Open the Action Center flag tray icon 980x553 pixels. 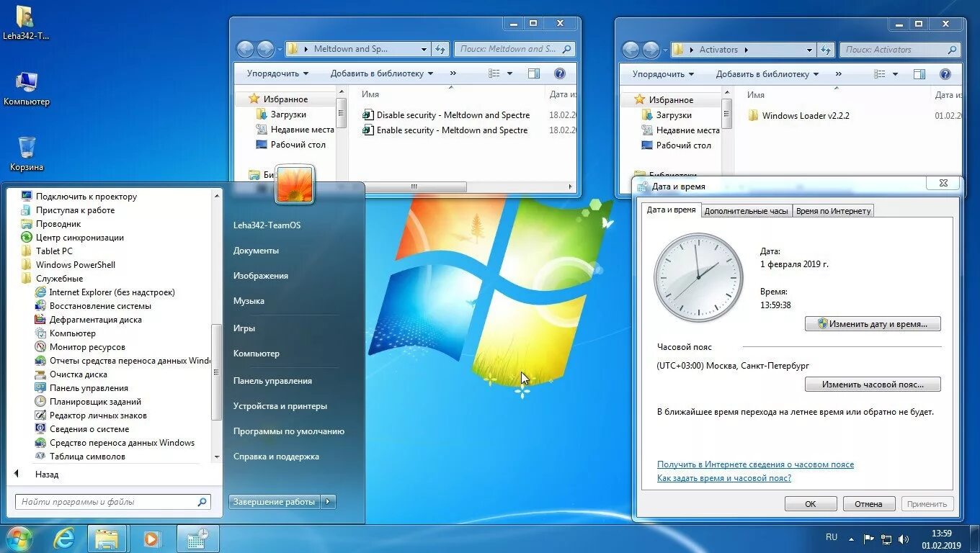point(868,539)
